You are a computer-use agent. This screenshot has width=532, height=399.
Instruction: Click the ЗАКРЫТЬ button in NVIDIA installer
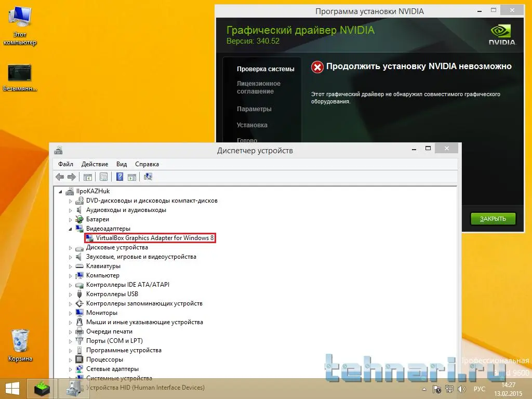(493, 219)
